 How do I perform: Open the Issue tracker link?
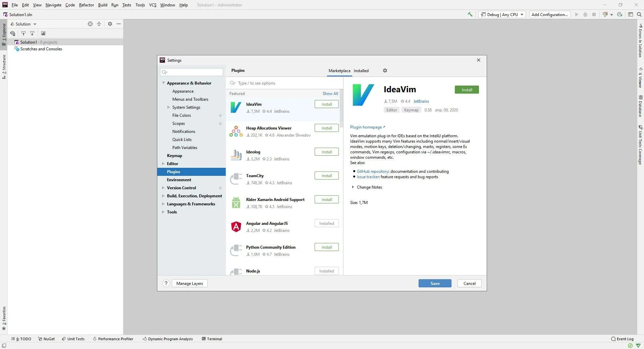pyautogui.click(x=368, y=177)
